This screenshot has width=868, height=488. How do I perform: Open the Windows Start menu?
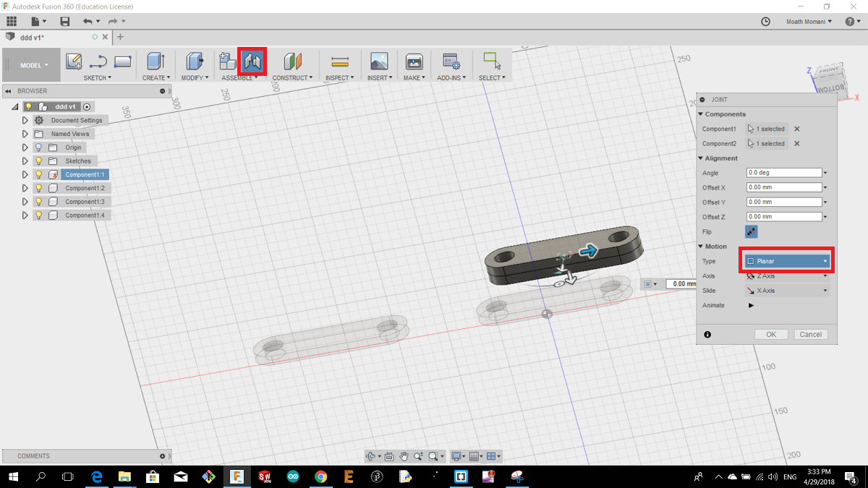pos(13,476)
